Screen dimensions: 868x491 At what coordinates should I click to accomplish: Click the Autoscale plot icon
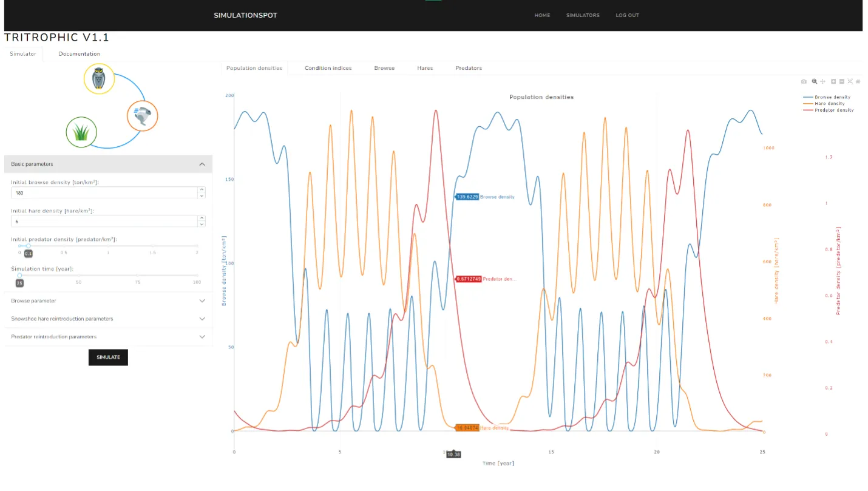click(850, 81)
